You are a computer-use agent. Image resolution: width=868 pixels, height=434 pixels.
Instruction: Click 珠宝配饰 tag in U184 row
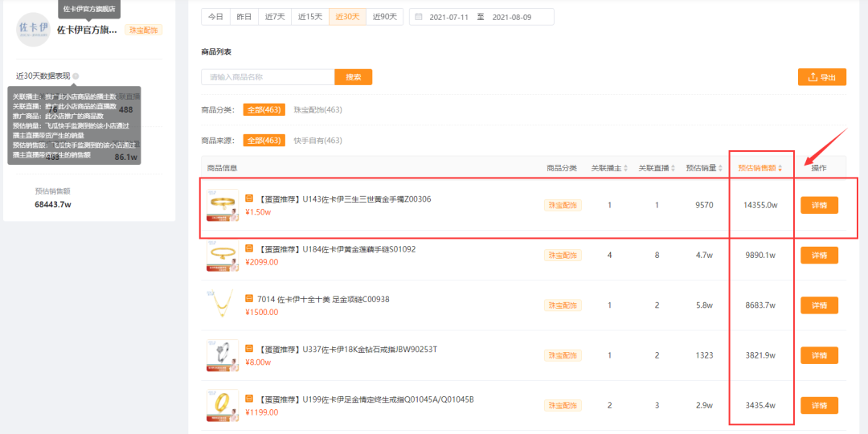tap(563, 256)
